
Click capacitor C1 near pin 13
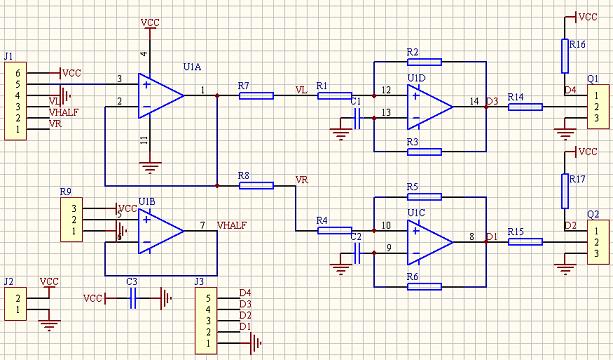(x=357, y=118)
